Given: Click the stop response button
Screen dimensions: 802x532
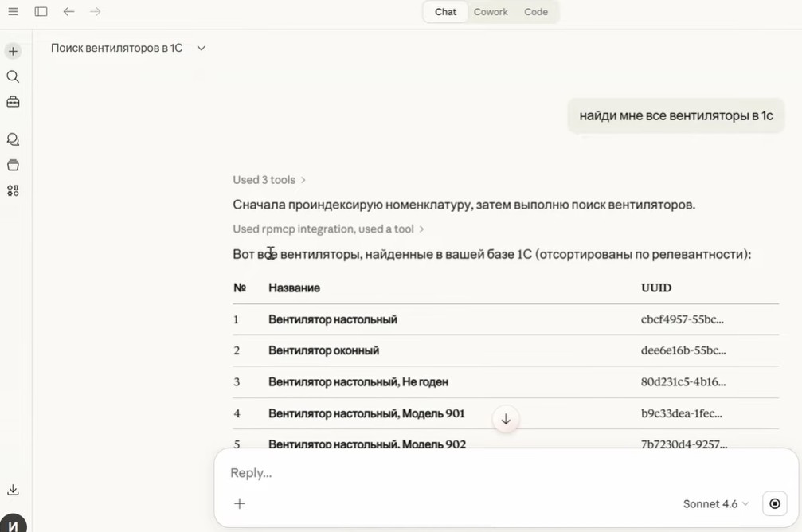Looking at the screenshot, I should click(x=775, y=504).
